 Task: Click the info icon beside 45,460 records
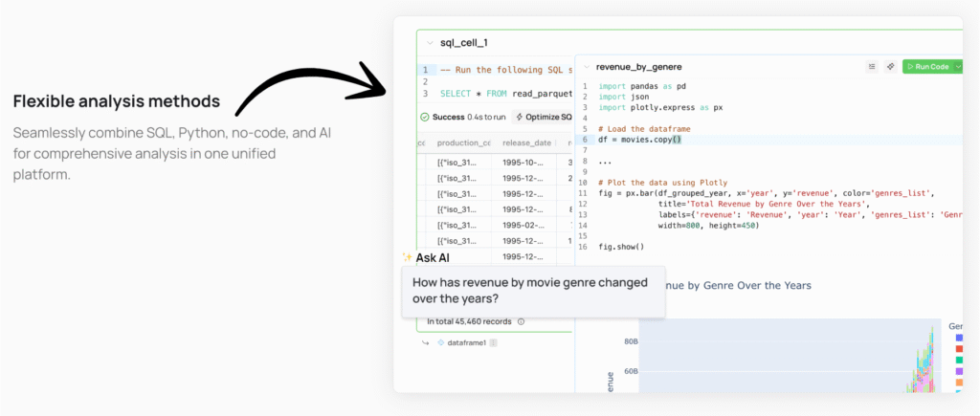pos(521,321)
